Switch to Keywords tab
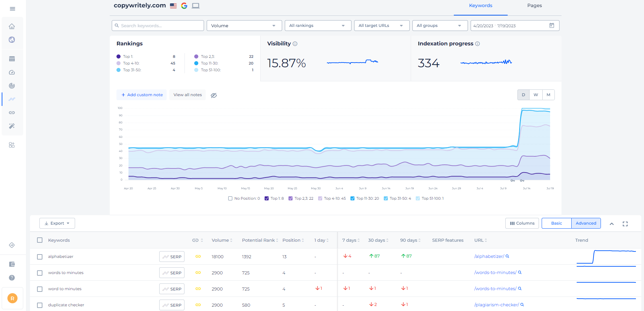The image size is (644, 311). coord(481,6)
